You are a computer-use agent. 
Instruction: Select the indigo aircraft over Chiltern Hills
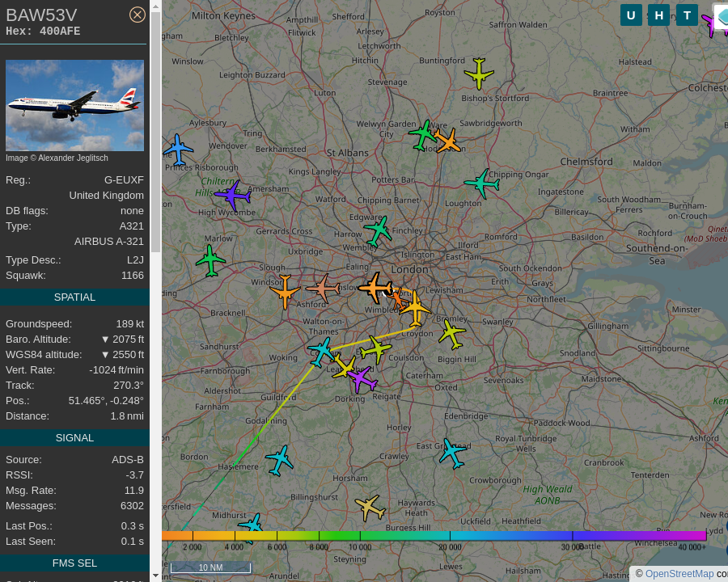(233, 195)
